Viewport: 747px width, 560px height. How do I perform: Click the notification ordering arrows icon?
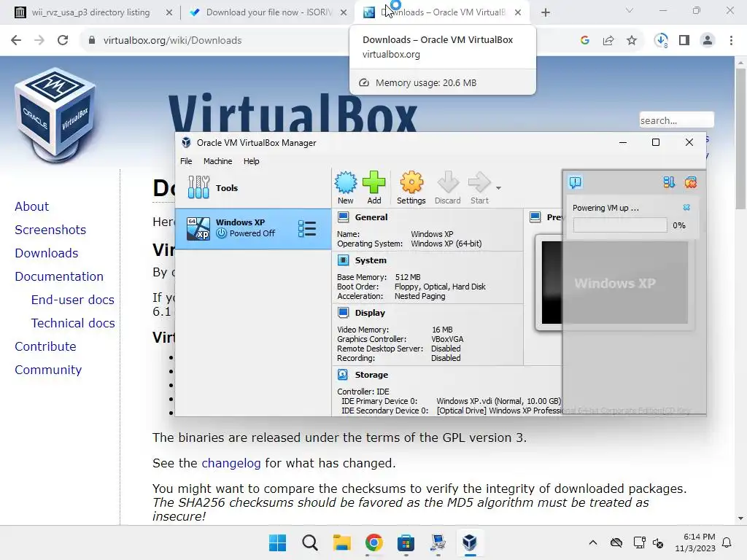click(669, 182)
